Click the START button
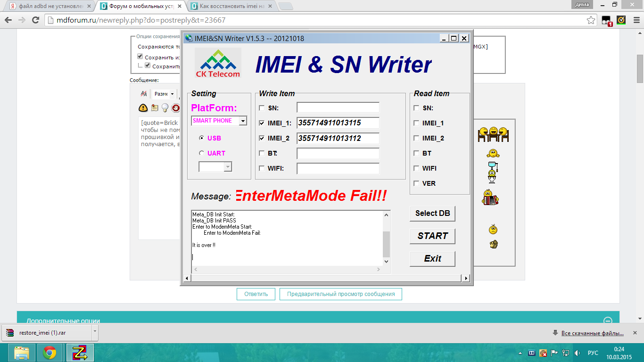 point(432,236)
